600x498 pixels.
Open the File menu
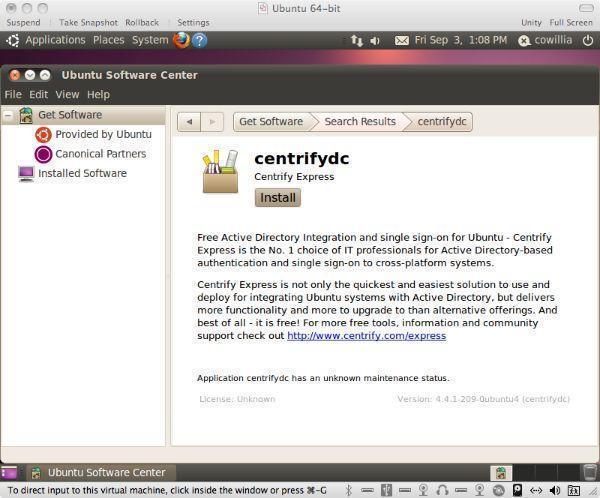(13, 95)
